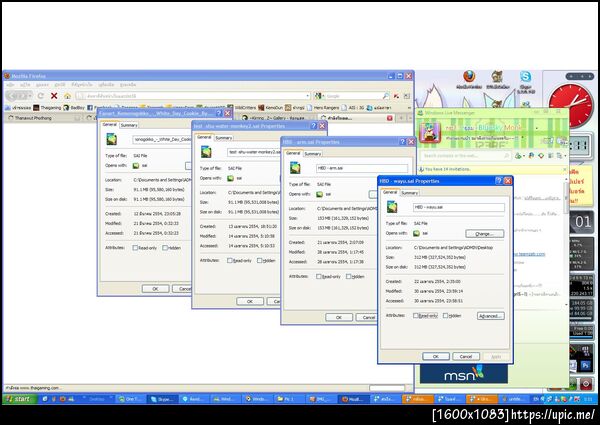Toggle Hidden in HBD - arm.sai Properties
The image size is (600, 425).
pos(348,276)
